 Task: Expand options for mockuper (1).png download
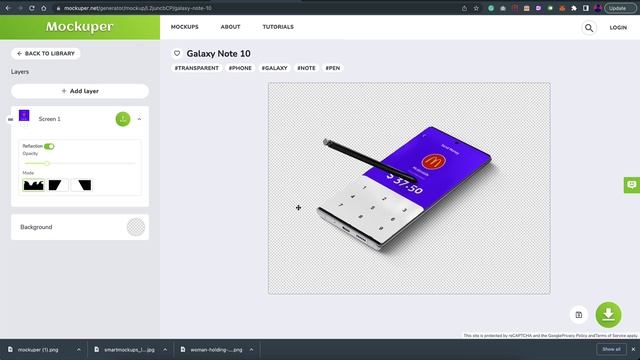point(79,350)
